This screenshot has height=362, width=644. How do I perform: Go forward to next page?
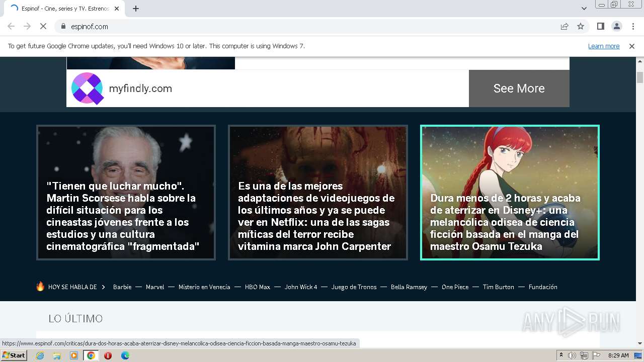click(27, 26)
